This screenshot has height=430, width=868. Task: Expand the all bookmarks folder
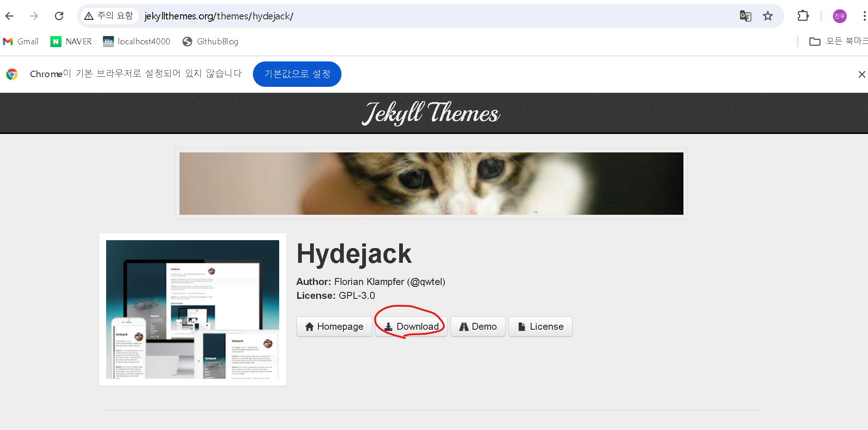click(x=838, y=42)
